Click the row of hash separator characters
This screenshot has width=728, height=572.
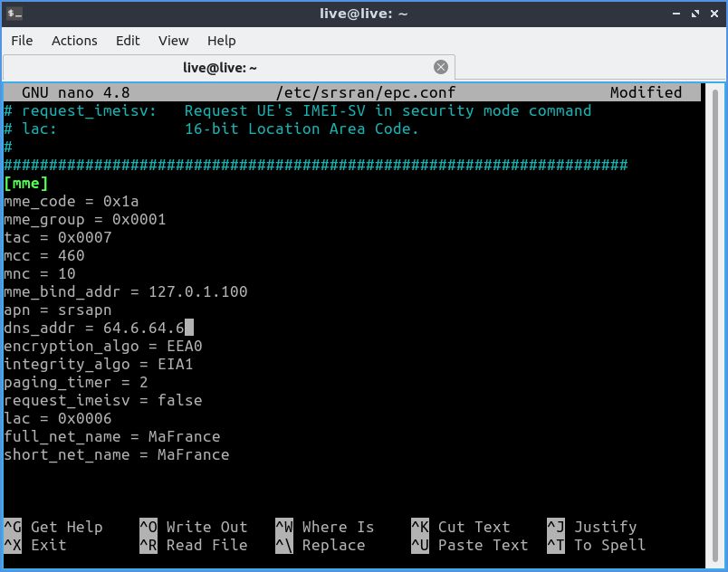coord(316,165)
